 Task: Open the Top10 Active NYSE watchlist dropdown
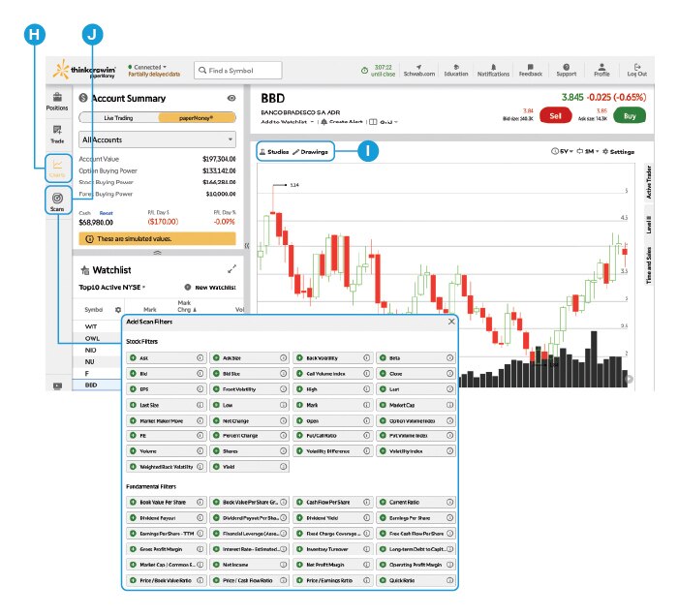pyautogui.click(x=112, y=287)
